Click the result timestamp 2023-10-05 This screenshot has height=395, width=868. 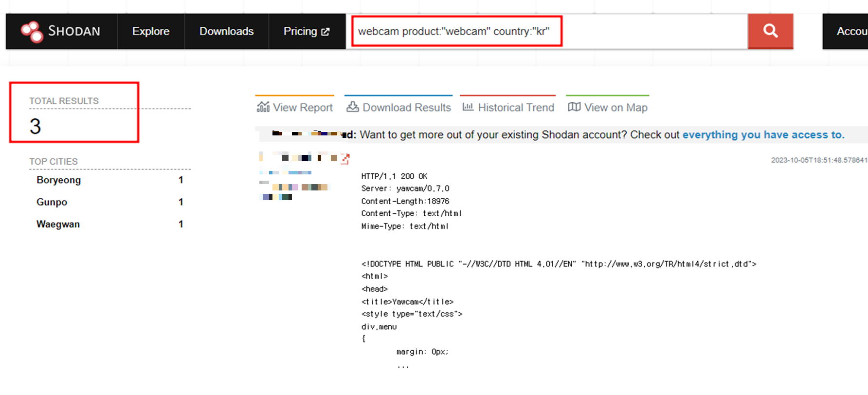point(819,160)
